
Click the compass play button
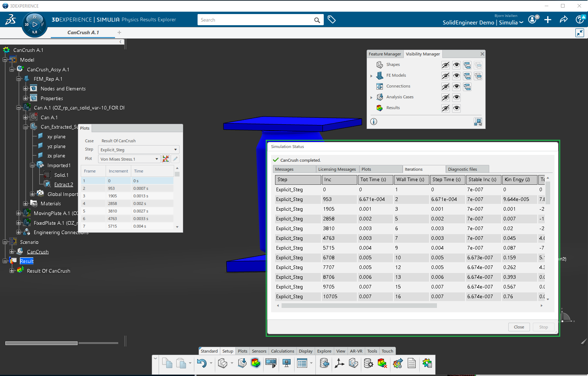pos(35,24)
